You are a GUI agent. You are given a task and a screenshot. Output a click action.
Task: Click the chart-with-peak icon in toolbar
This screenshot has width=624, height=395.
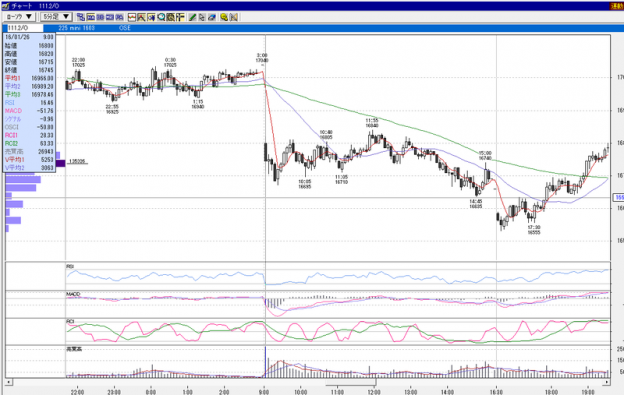click(141, 17)
